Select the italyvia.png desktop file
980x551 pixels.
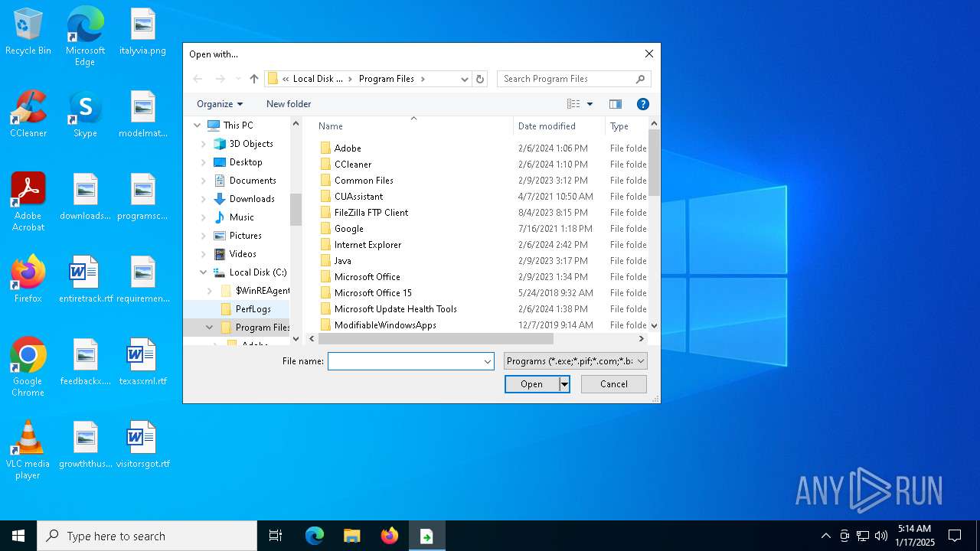pos(142,31)
